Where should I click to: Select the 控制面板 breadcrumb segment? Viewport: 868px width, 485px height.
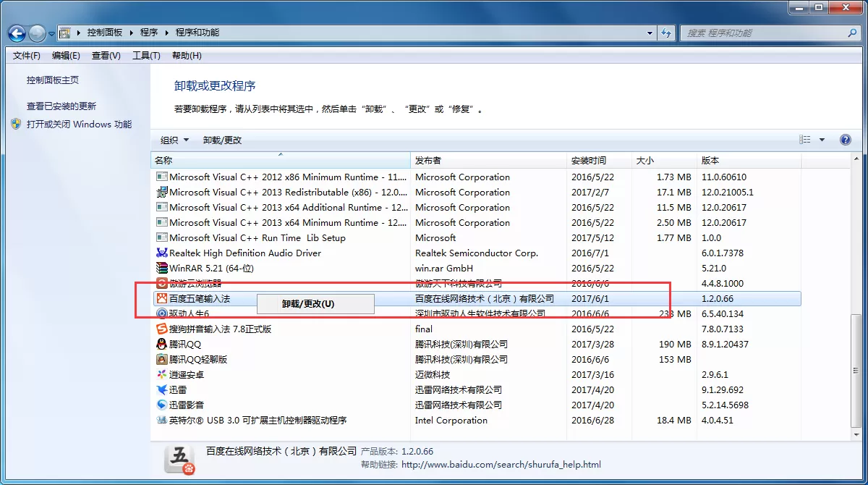105,33
